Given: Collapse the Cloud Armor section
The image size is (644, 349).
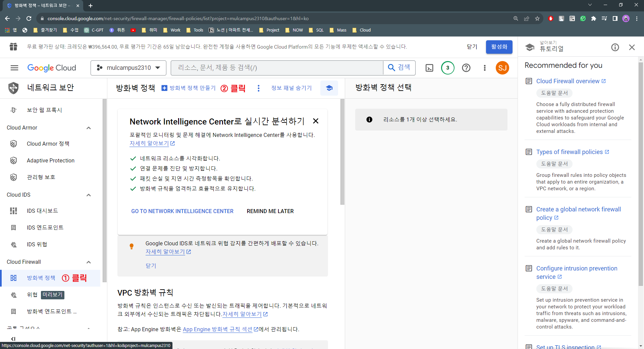Looking at the screenshot, I should [89, 128].
